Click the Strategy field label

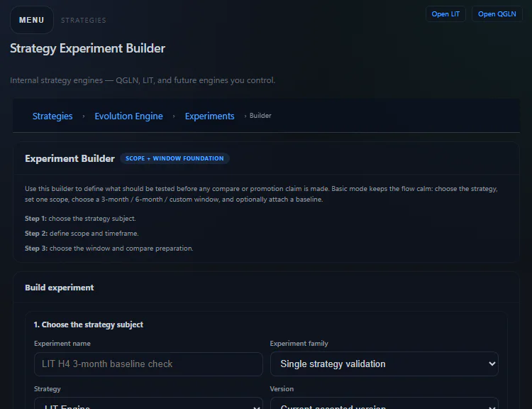coord(47,389)
